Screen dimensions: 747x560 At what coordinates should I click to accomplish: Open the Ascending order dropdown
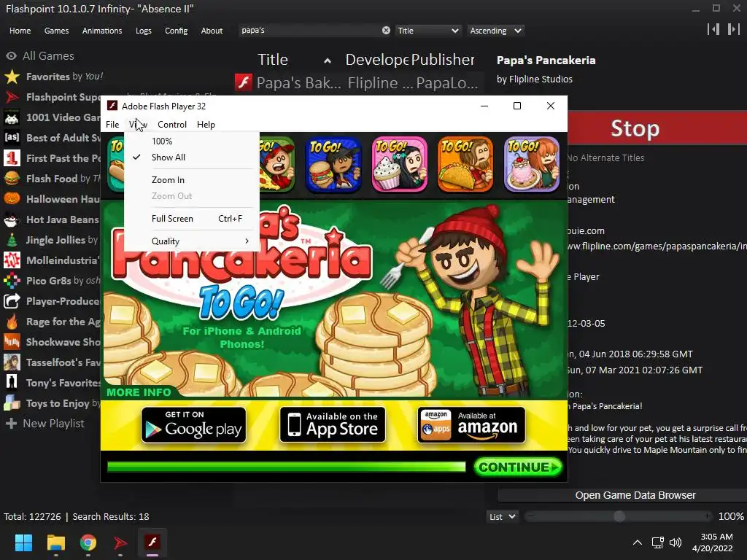click(495, 31)
